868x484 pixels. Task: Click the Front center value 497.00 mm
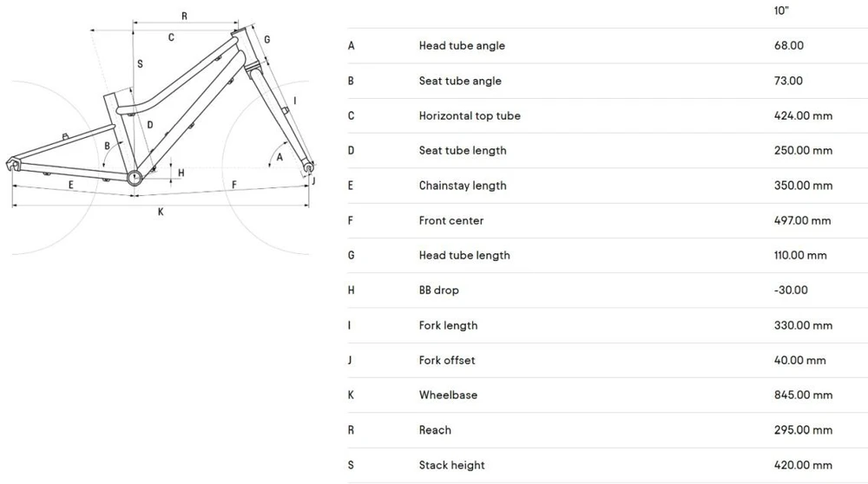click(x=802, y=220)
